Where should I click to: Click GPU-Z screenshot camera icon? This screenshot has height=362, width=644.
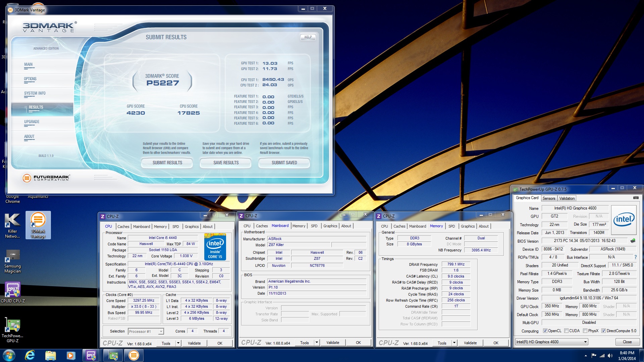[636, 198]
